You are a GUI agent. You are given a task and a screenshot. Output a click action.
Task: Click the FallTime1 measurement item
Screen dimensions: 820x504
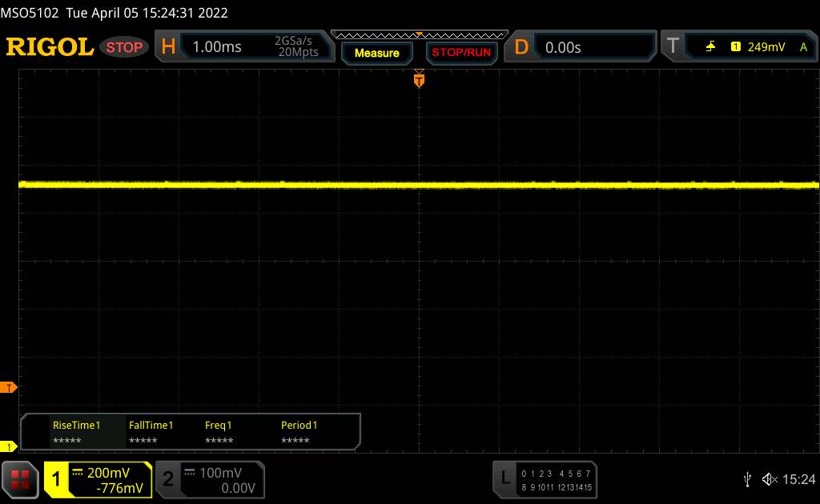point(151,432)
